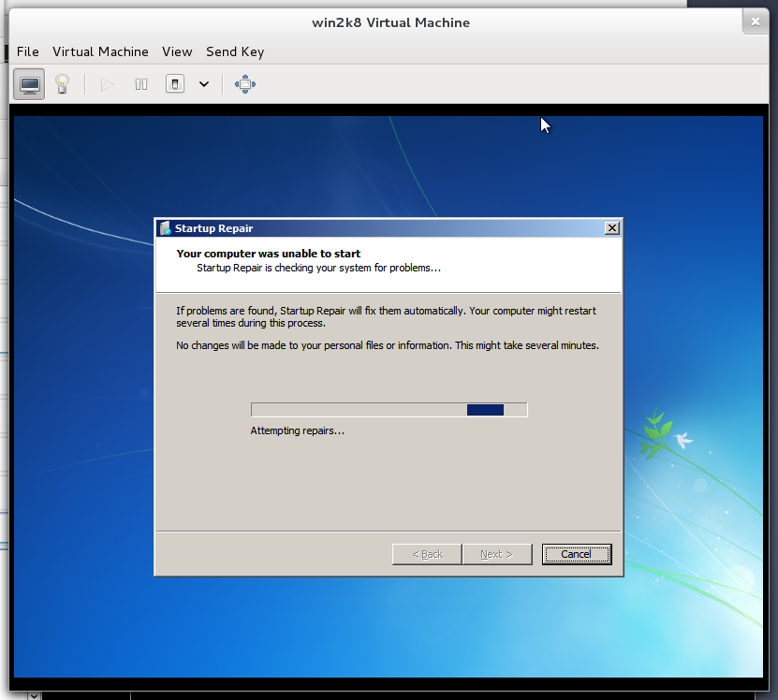The image size is (778, 700).
Task: Click the Startup Repair dialog title bar
Action: tap(374, 228)
